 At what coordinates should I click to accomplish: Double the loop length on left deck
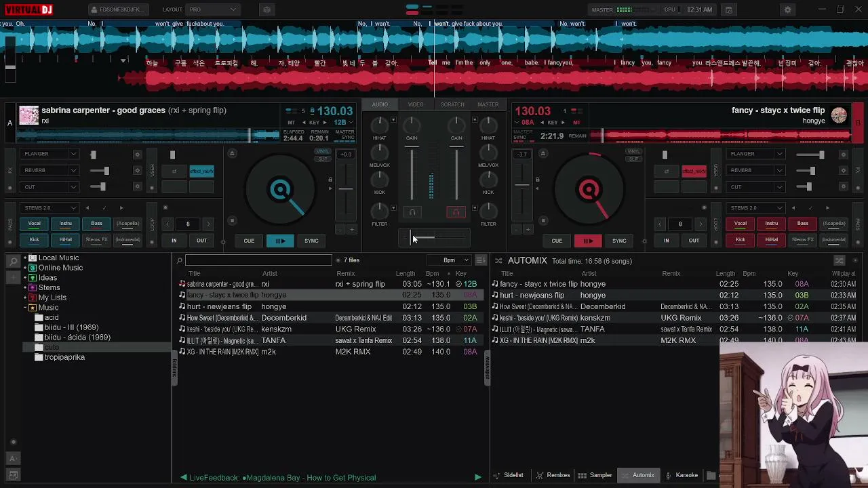(x=208, y=224)
